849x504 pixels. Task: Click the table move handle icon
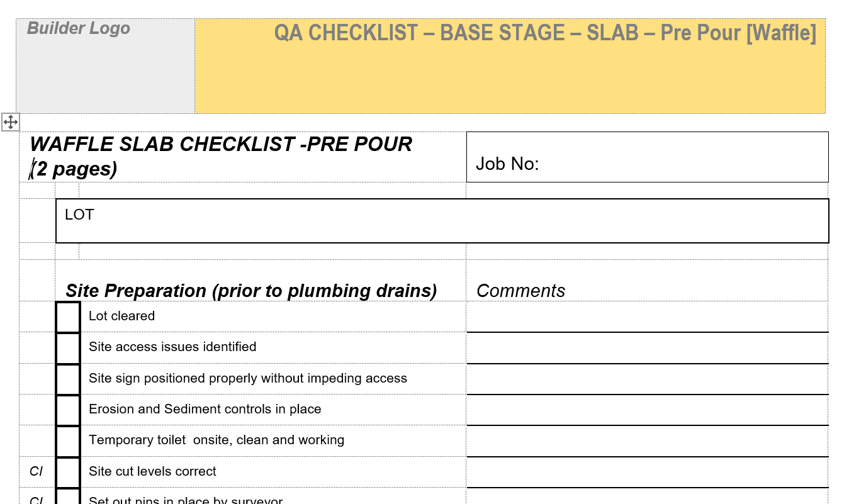(x=11, y=122)
